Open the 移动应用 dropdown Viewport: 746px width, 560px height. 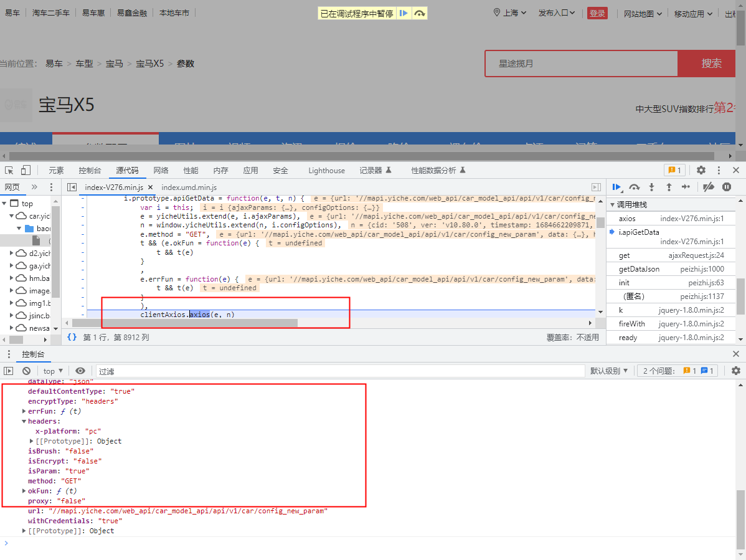coord(693,14)
